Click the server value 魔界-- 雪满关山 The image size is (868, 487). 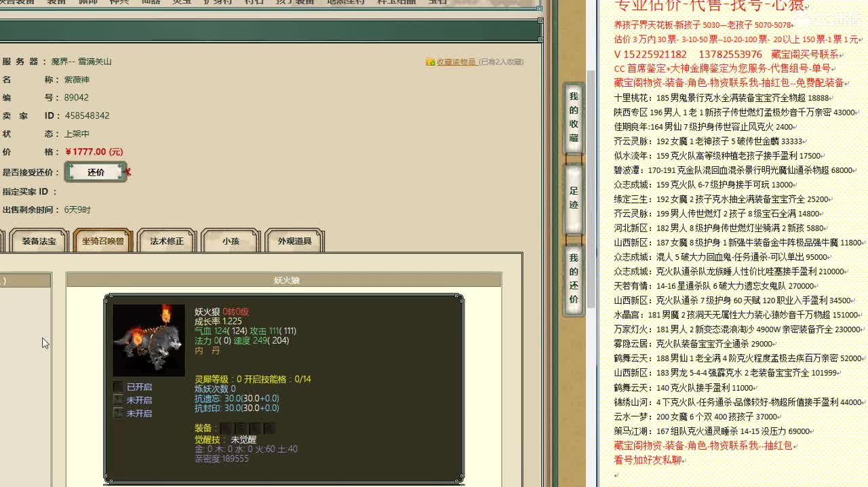point(81,62)
